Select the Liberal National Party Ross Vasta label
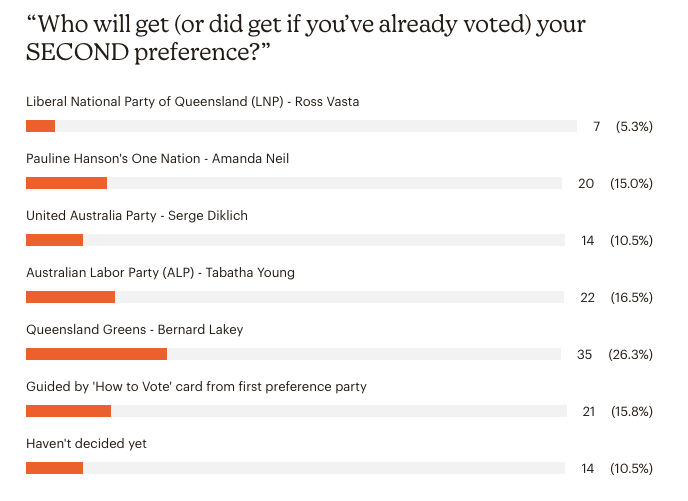688x501 pixels. [x=193, y=102]
